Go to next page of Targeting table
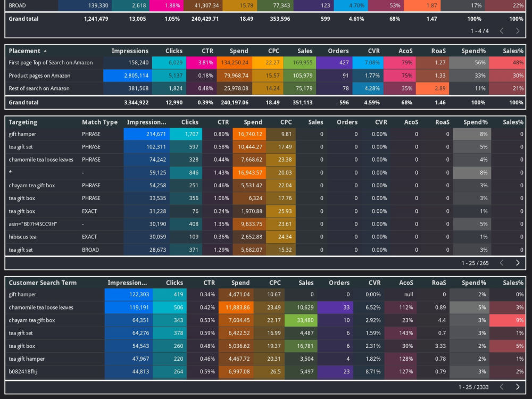 click(x=518, y=263)
